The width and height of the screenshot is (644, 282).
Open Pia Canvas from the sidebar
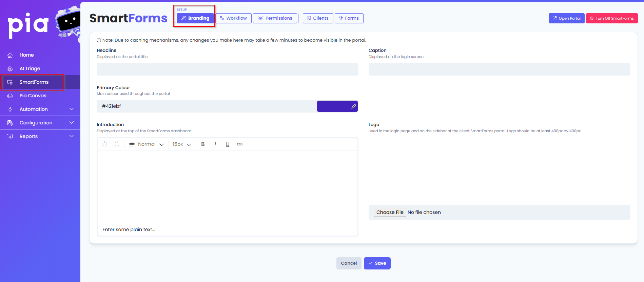tap(33, 96)
